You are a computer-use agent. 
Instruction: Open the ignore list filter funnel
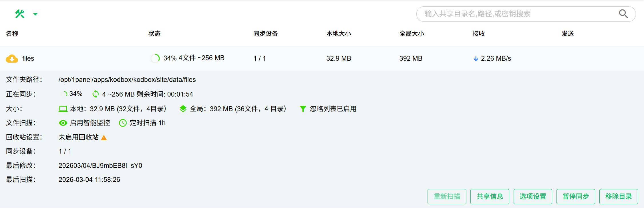(x=303, y=109)
